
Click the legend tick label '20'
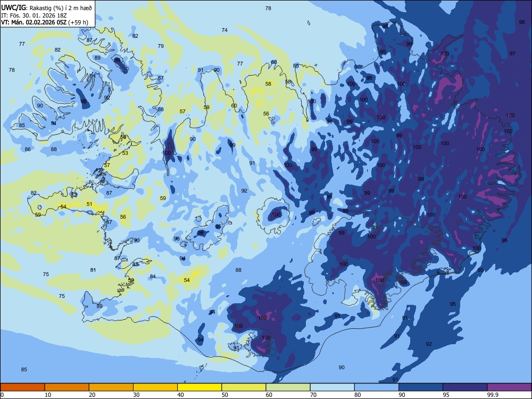(x=92, y=395)
